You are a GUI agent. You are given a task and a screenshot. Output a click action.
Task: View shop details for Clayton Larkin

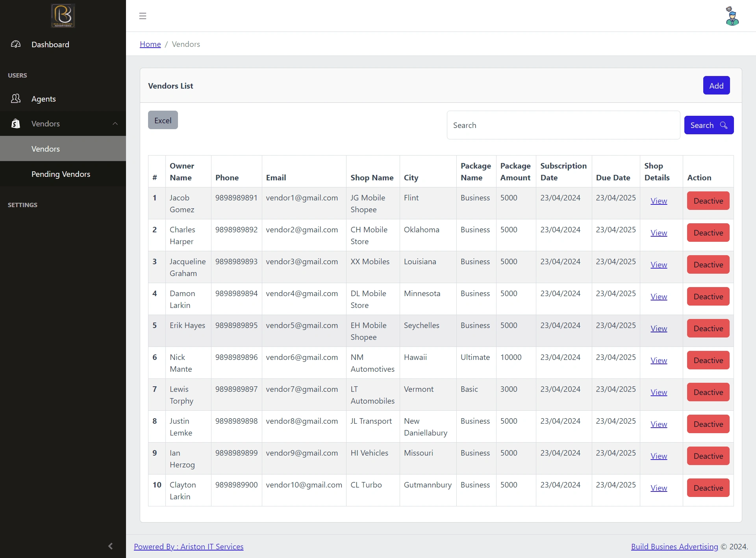(658, 488)
